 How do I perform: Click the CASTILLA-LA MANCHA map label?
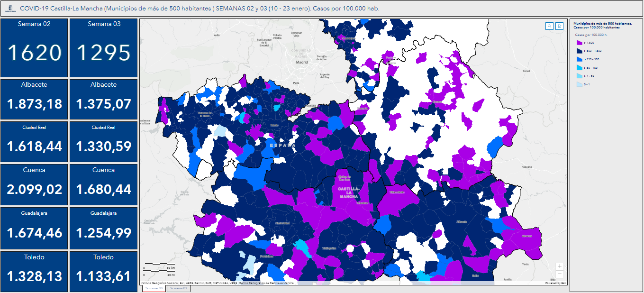(x=348, y=192)
